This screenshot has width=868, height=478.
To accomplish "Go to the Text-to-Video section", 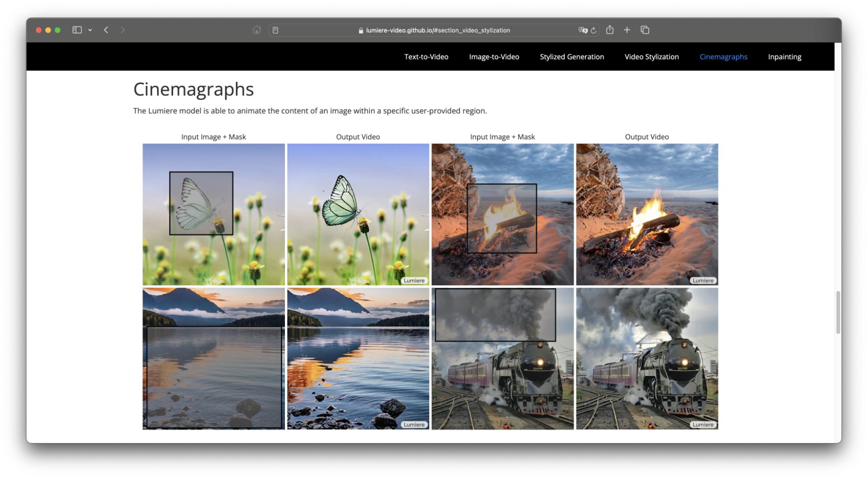I will click(426, 57).
